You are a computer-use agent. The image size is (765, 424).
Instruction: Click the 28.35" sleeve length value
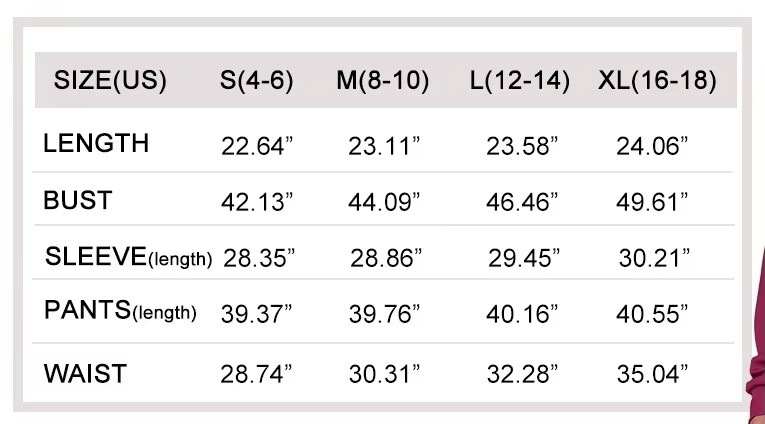click(259, 259)
